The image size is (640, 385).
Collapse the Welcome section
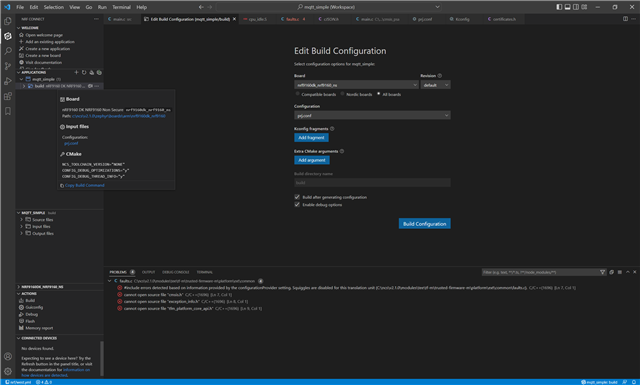(x=18, y=28)
